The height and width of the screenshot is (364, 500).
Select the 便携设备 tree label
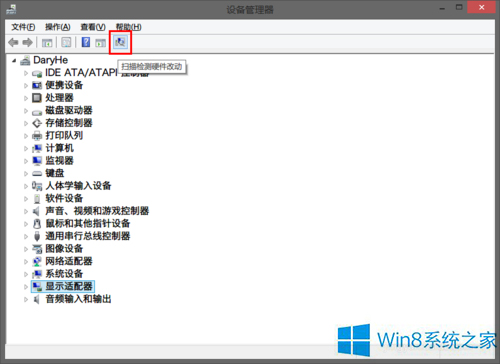pos(64,85)
